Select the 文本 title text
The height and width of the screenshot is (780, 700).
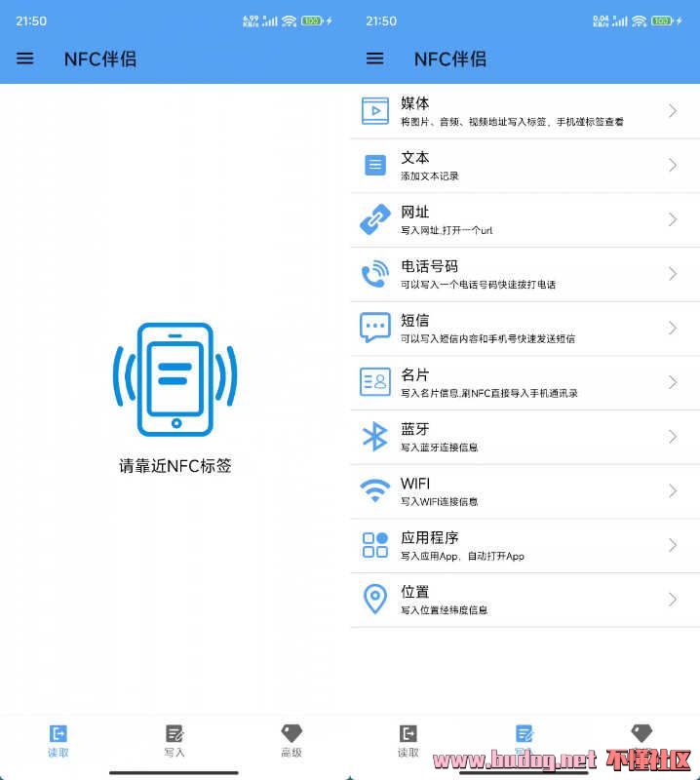(415, 157)
